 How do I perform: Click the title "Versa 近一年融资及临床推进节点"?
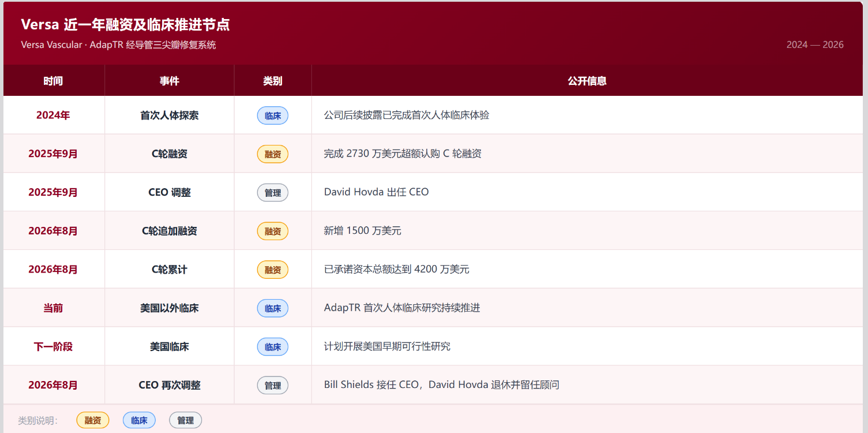pyautogui.click(x=125, y=25)
